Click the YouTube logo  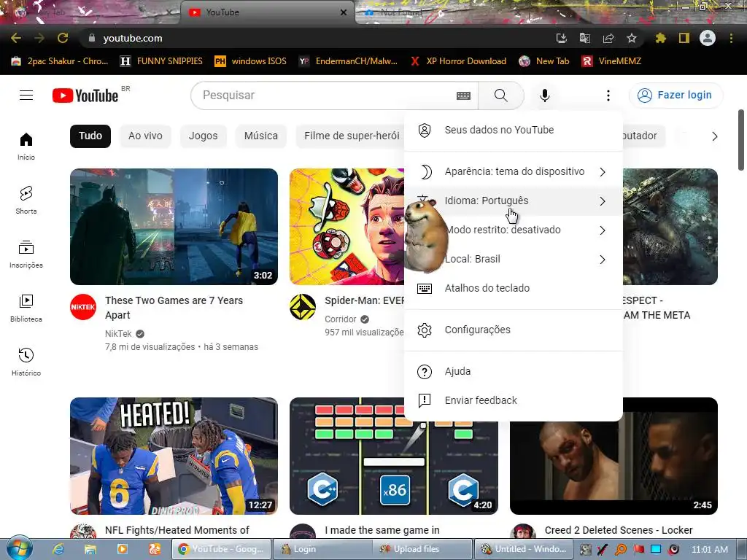click(x=85, y=96)
